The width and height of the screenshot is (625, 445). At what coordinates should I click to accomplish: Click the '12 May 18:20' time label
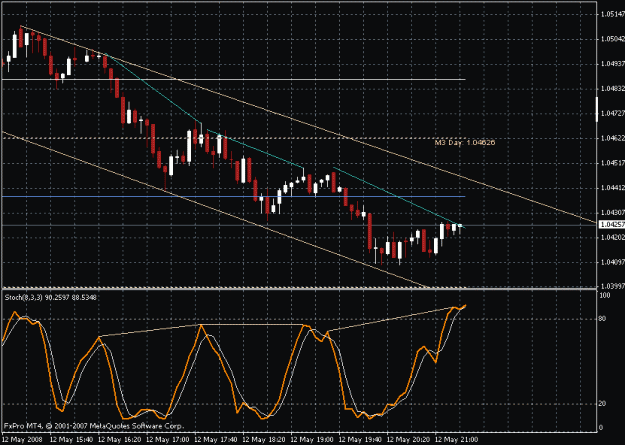[264, 440]
